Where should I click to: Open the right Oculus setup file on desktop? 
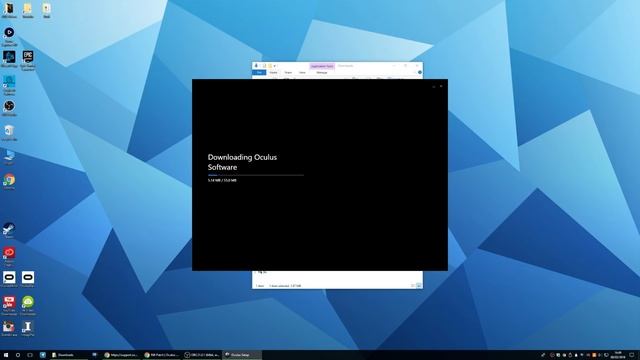pos(28,280)
